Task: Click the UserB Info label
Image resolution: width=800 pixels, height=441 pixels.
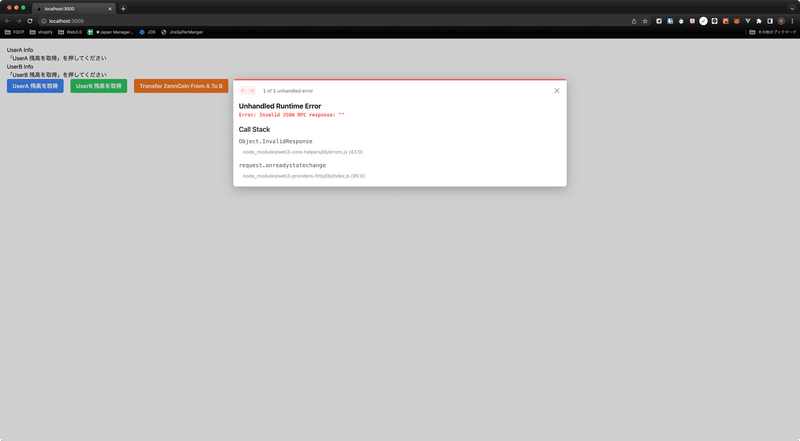Action: [x=20, y=66]
